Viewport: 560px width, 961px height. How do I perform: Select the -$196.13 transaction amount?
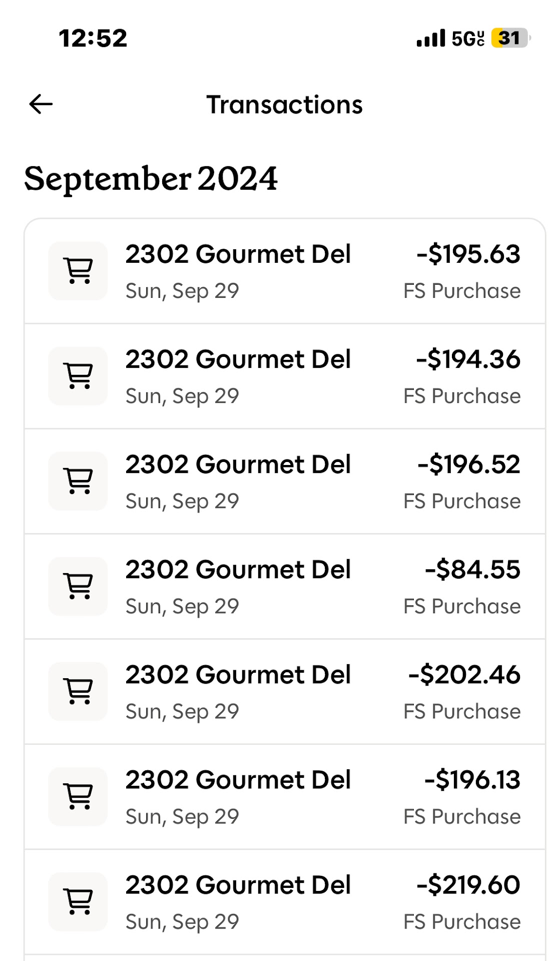(472, 780)
